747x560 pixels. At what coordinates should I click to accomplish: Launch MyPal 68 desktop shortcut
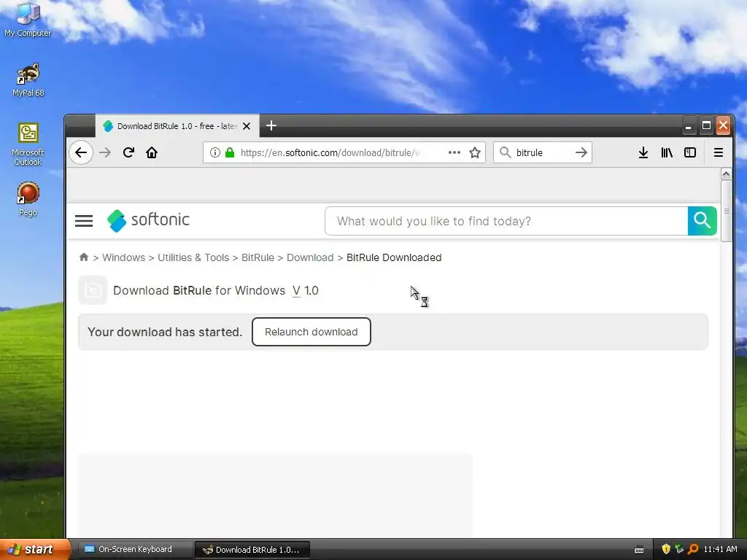28,79
